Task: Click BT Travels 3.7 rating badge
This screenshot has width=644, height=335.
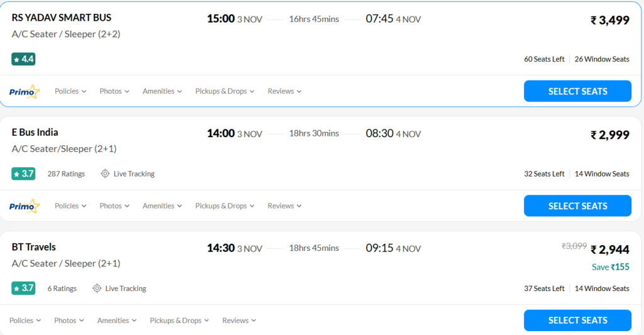Action: (23, 288)
